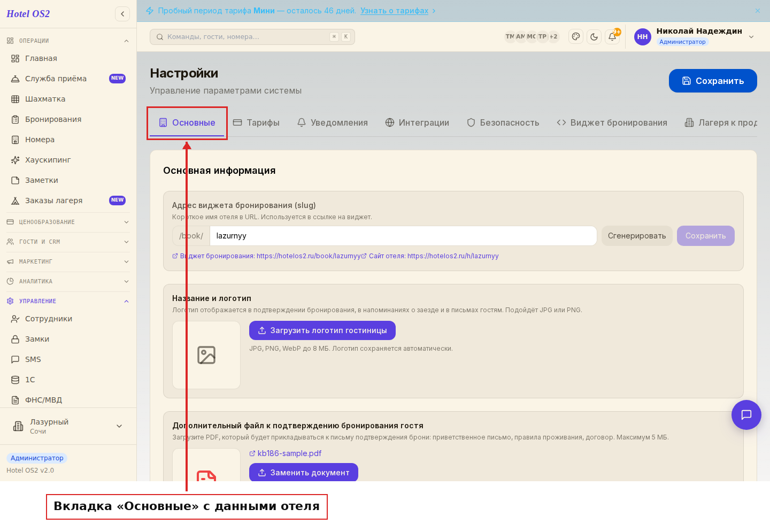Viewport: 770px width, 532px height.
Task: Open notifications bell
Action: coord(612,37)
